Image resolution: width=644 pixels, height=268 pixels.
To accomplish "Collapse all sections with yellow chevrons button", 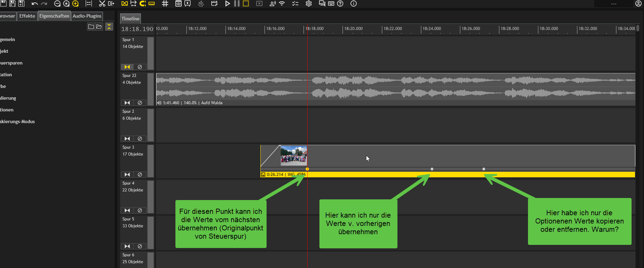I will tap(109, 27).
